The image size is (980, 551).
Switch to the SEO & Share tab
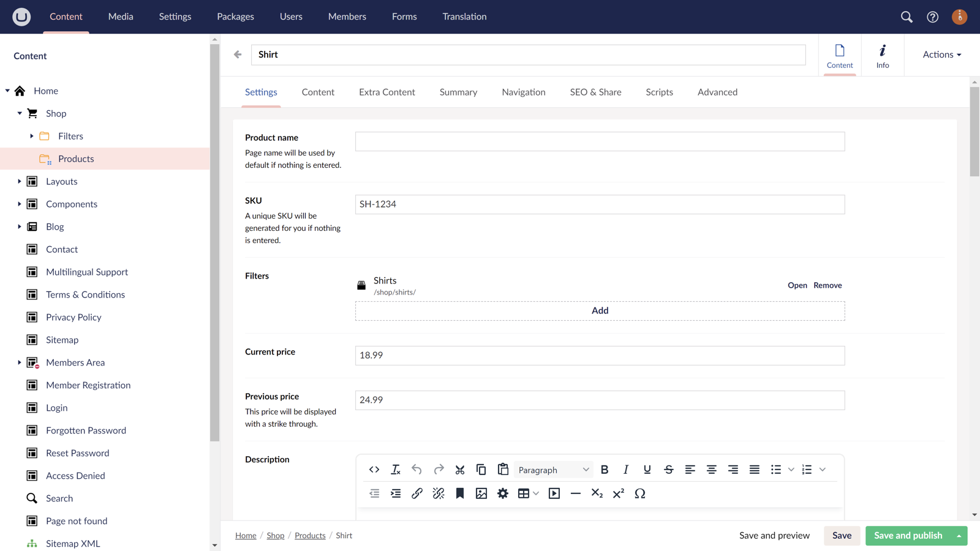[x=595, y=92]
